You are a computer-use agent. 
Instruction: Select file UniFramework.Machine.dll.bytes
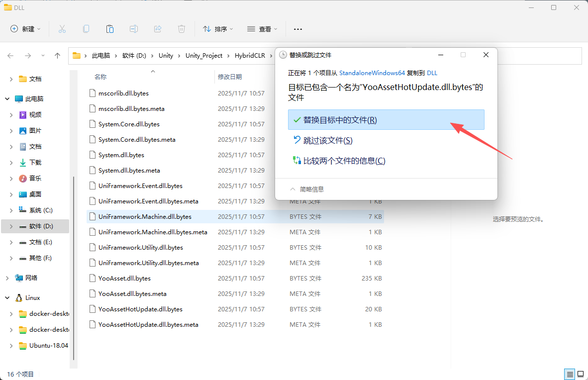[145, 216]
